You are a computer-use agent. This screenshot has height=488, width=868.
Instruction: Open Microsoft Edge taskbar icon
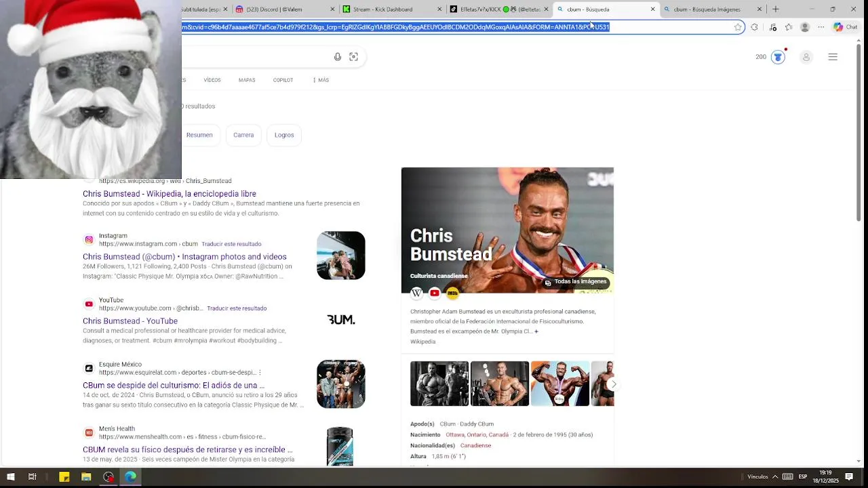click(x=130, y=477)
